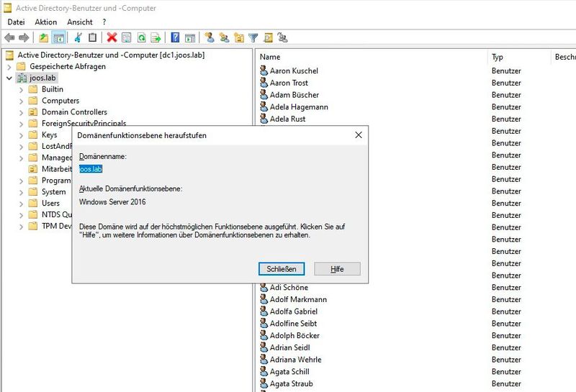Select user Adolfine Seibt in list
576x392 pixels.
[293, 324]
